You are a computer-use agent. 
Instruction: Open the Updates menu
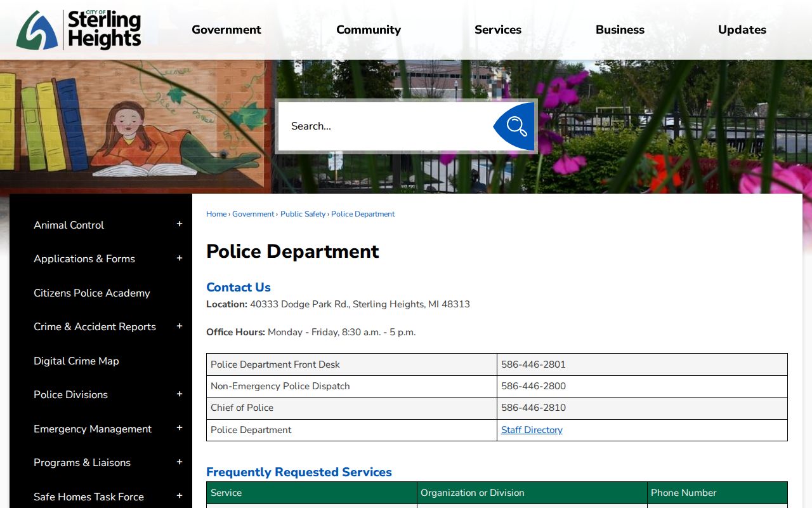[742, 30]
